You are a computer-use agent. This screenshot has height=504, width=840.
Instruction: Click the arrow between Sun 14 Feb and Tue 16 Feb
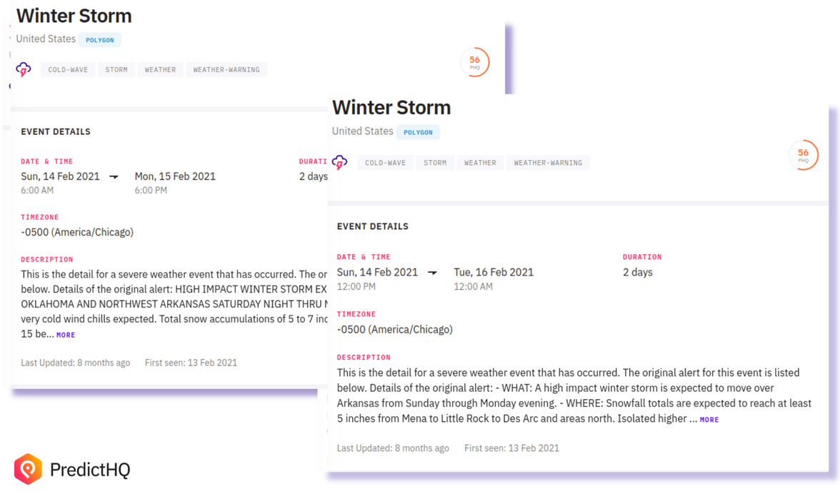click(x=431, y=272)
